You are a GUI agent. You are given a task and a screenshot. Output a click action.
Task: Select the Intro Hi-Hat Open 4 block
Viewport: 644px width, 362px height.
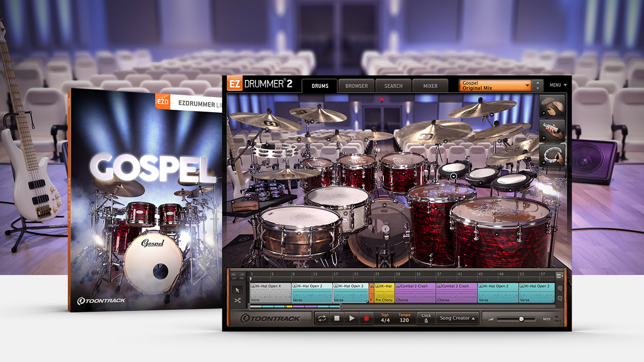pyautogui.click(x=270, y=293)
